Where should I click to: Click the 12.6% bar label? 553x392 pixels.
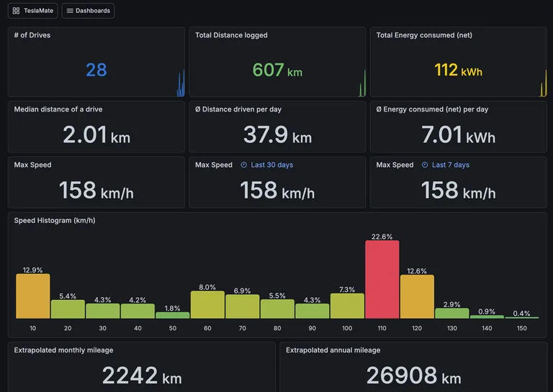pos(417,271)
